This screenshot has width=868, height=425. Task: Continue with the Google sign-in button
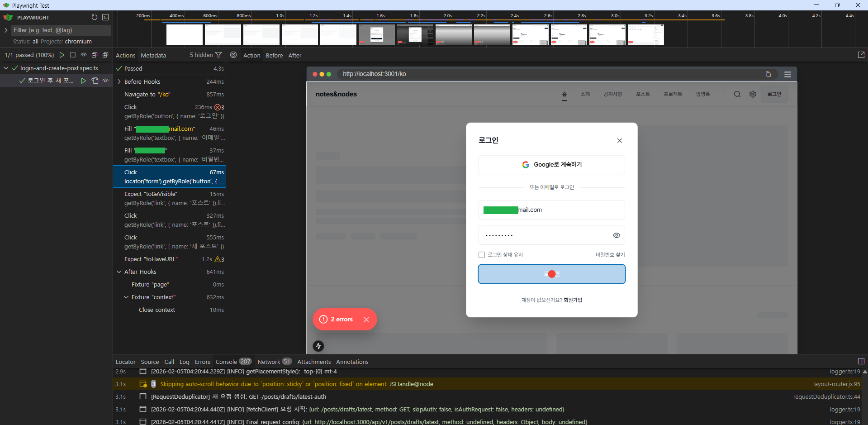(552, 165)
